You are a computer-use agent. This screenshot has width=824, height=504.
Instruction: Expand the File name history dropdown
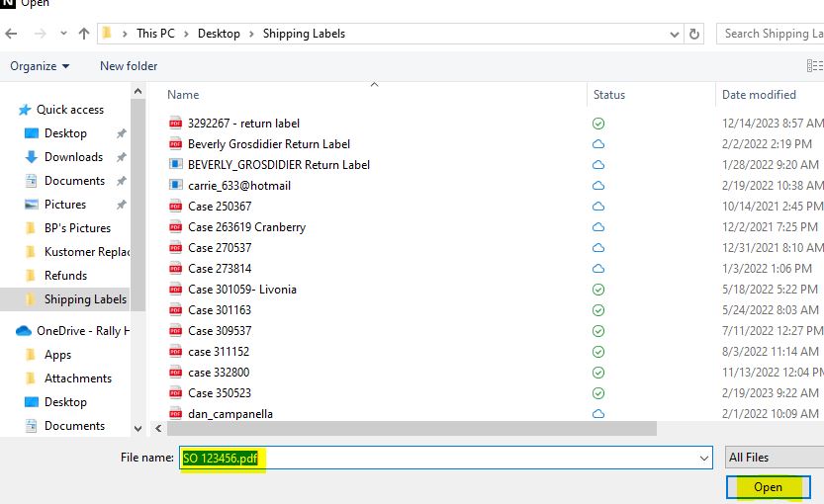pyautogui.click(x=704, y=458)
